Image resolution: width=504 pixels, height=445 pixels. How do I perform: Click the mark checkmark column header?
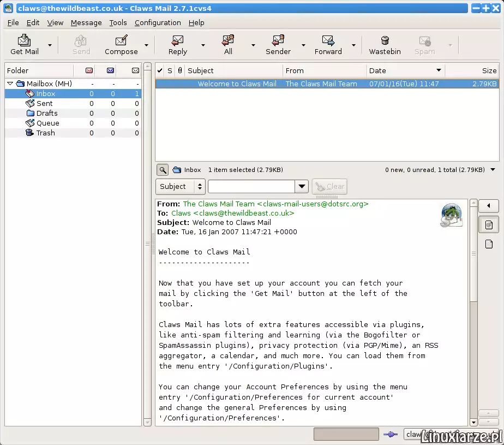click(x=160, y=70)
